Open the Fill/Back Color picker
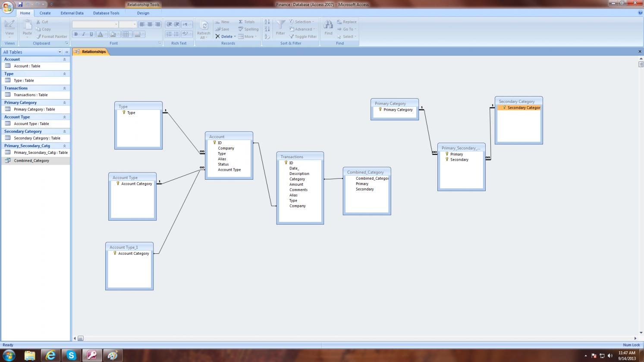Screen dimensions: 644x362 pos(114,34)
